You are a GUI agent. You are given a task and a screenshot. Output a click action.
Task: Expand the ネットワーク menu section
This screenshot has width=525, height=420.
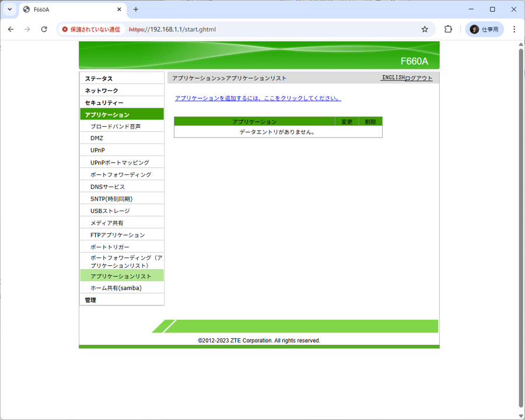point(101,91)
